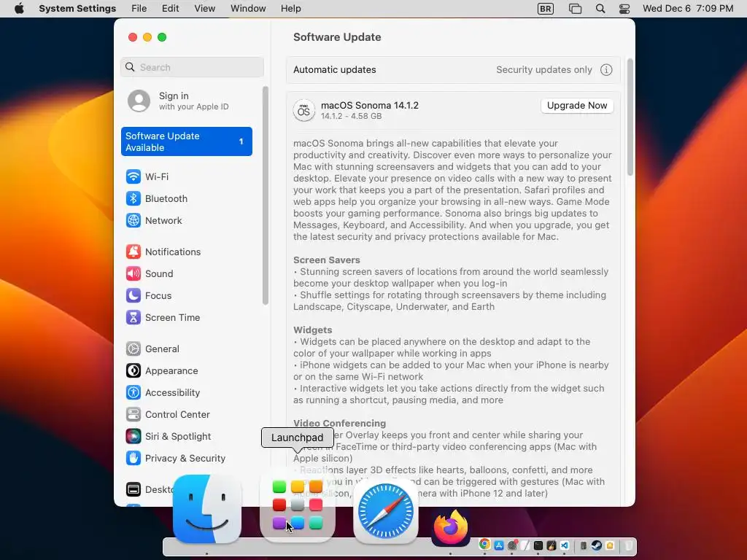Click the Video Conferencing heading

[x=340, y=424]
